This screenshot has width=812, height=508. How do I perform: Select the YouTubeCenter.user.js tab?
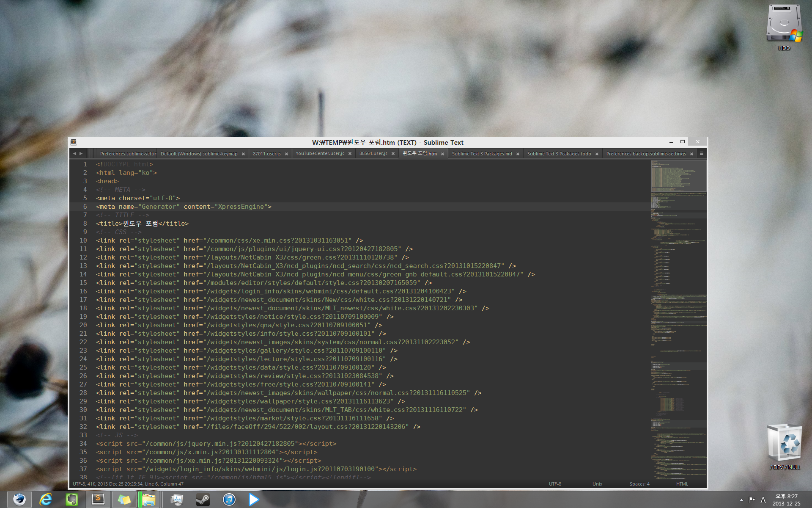(x=320, y=154)
